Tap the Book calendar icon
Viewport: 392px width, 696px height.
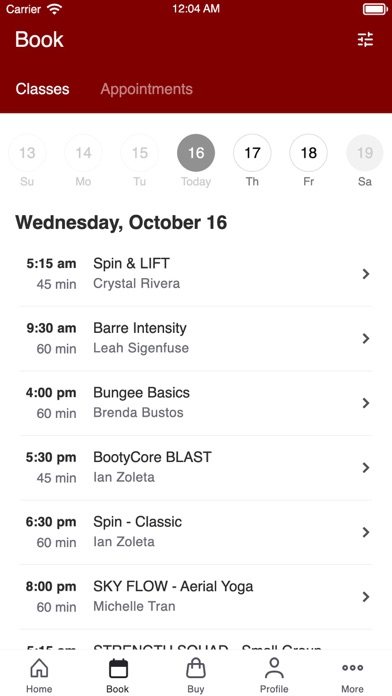118,668
